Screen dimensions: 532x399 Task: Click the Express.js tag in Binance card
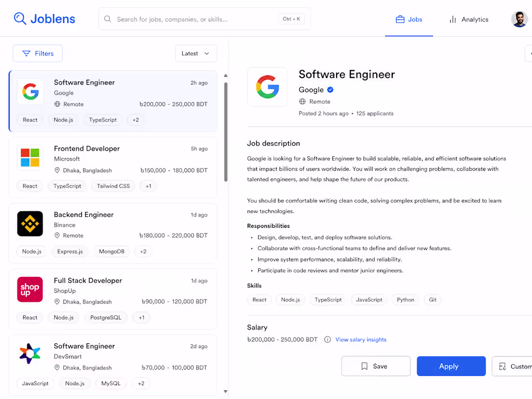click(70, 251)
